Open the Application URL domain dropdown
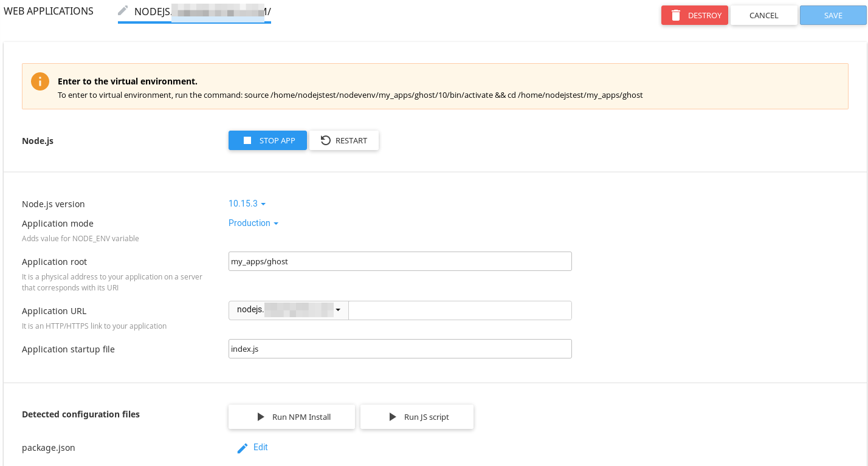This screenshot has width=868, height=466. point(289,310)
